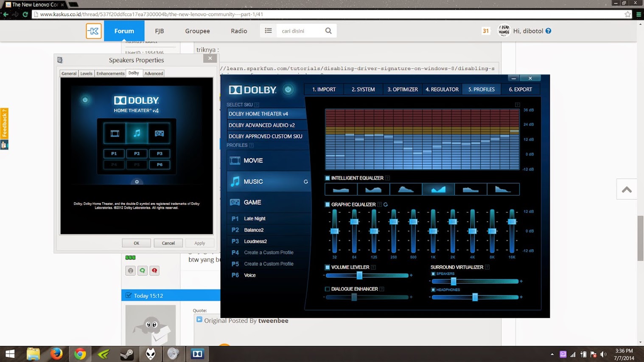Select P1 Late Night profile
The height and width of the screenshot is (362, 644).
click(269, 218)
